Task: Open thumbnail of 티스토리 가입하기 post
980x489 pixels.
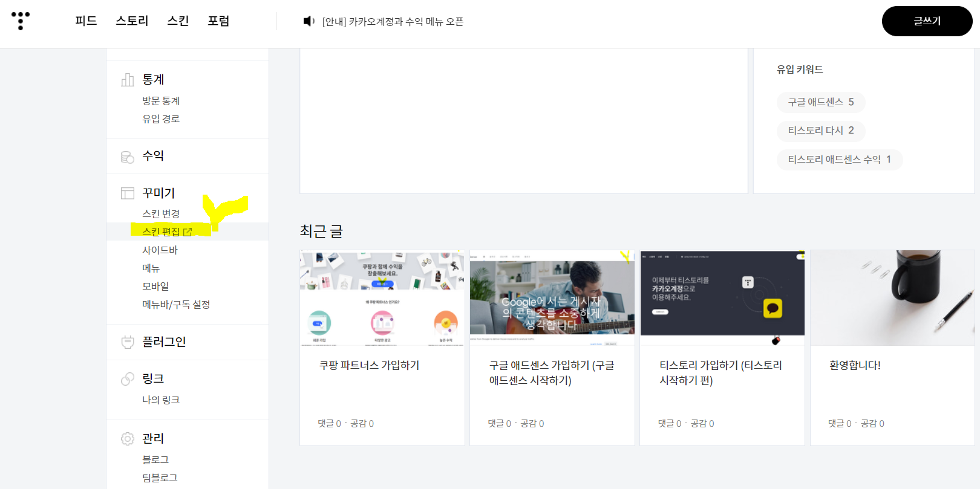Action: (722, 298)
